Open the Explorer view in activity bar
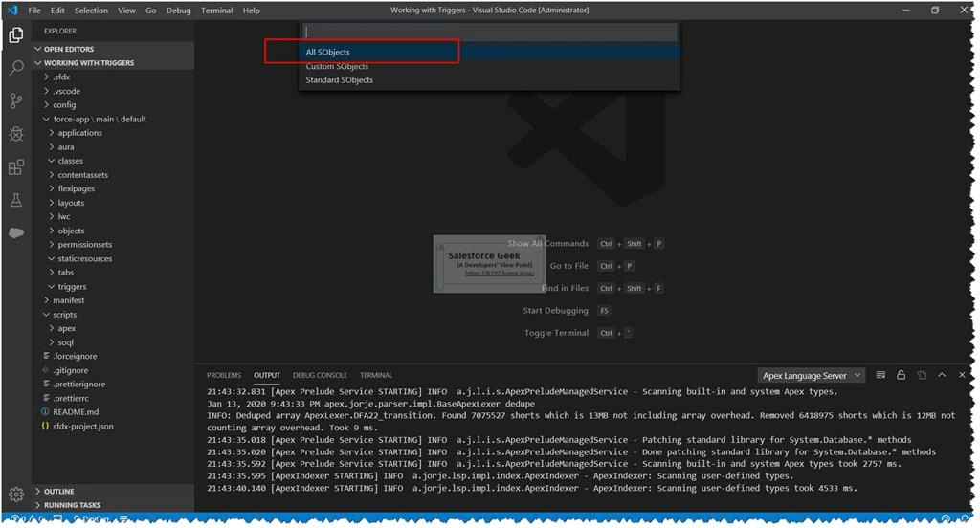This screenshot has width=980, height=528. [16, 35]
